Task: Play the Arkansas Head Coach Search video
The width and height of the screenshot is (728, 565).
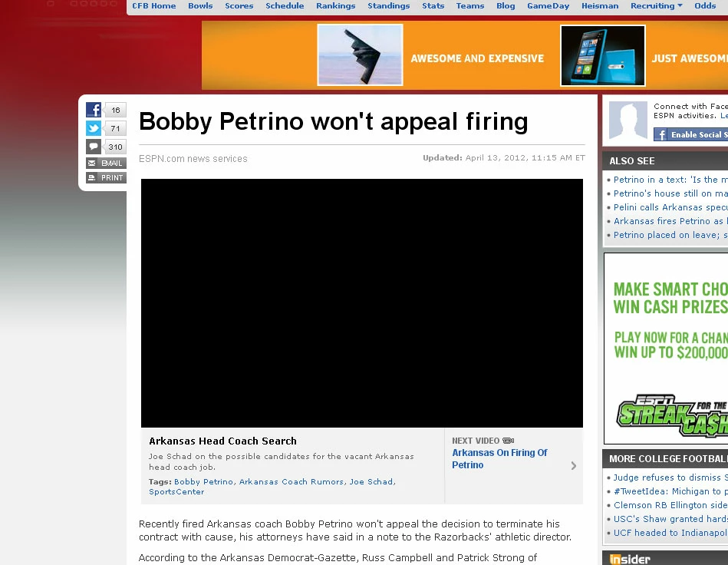Action: (x=361, y=303)
